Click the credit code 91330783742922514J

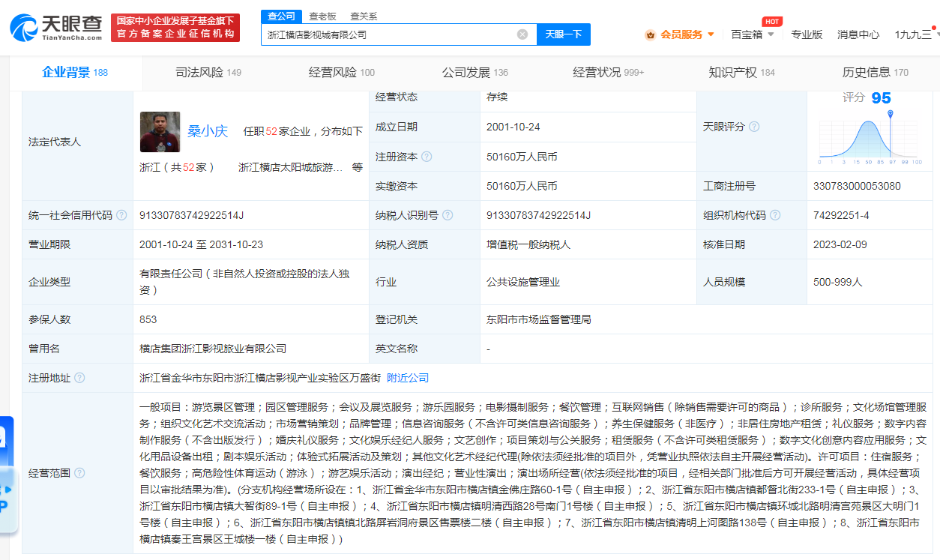[x=192, y=215]
